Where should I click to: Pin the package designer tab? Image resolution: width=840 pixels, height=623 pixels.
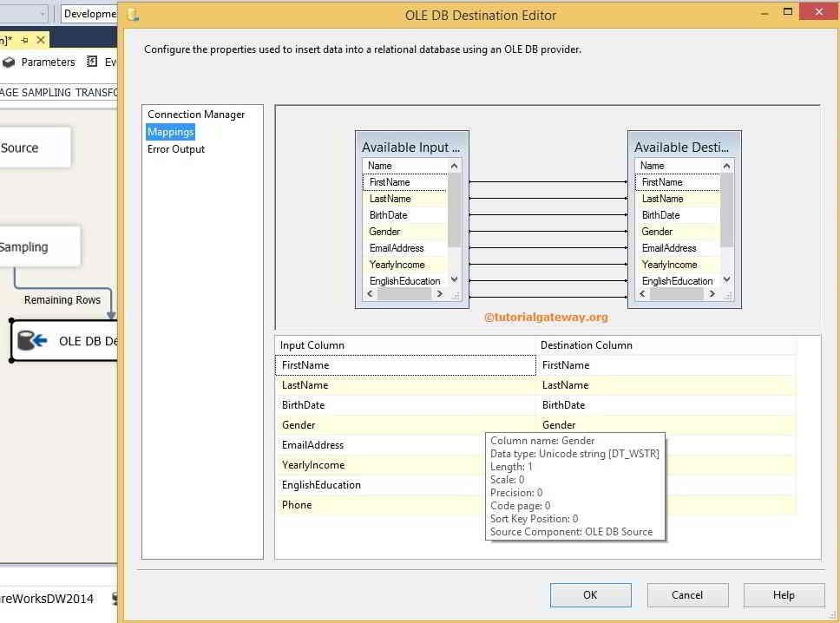[x=24, y=39]
